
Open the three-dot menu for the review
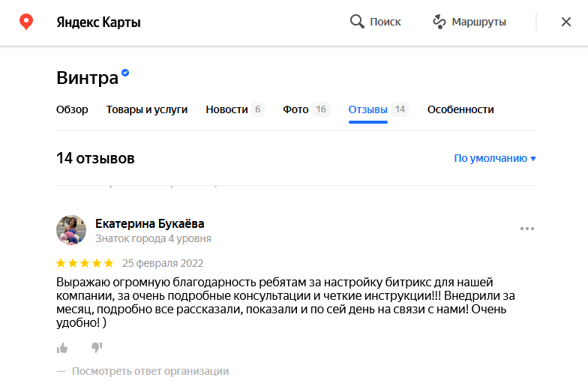coord(526,229)
